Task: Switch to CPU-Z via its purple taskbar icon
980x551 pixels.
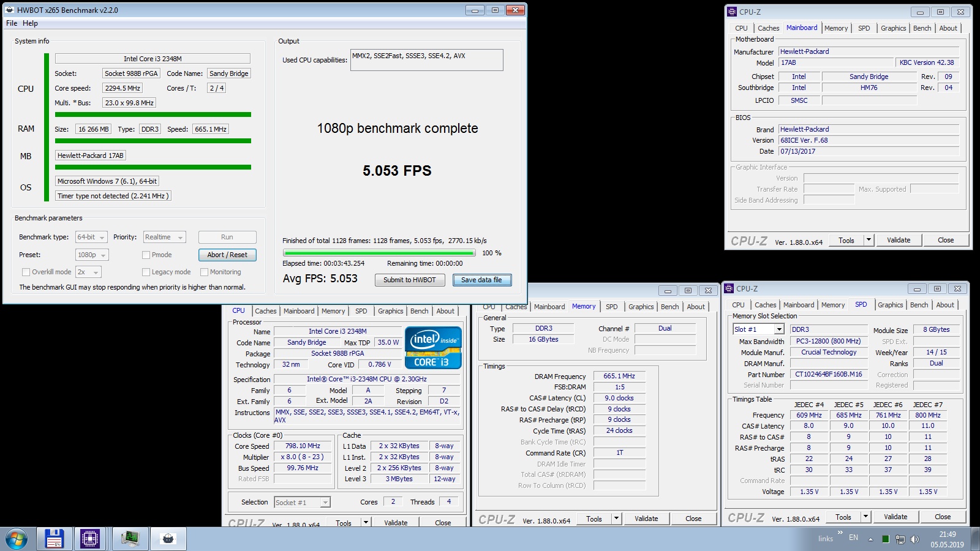Action: (89, 539)
